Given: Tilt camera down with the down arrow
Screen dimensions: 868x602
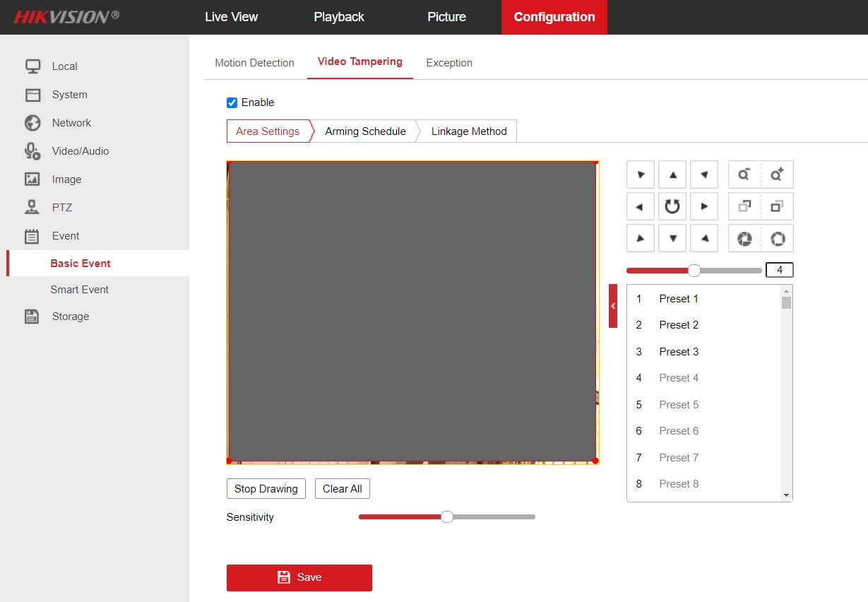Looking at the screenshot, I should (672, 238).
